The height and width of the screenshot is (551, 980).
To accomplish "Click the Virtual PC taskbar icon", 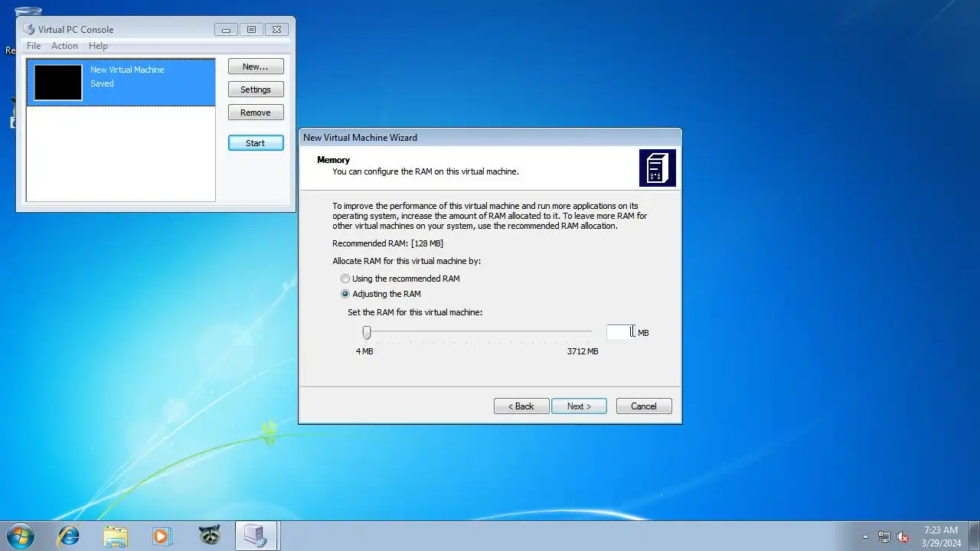I will click(256, 536).
